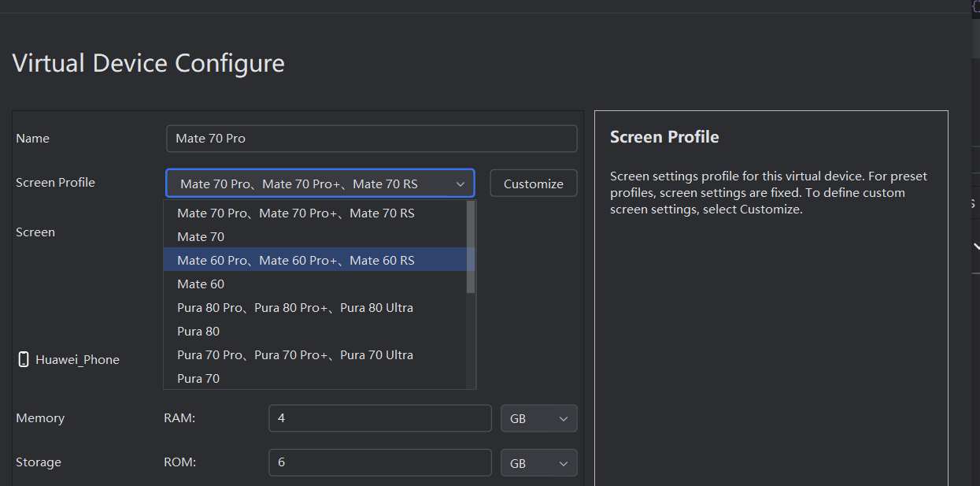The width and height of the screenshot is (980, 486).
Task: Click the chevron arrow at the right window edge
Action: click(x=976, y=247)
